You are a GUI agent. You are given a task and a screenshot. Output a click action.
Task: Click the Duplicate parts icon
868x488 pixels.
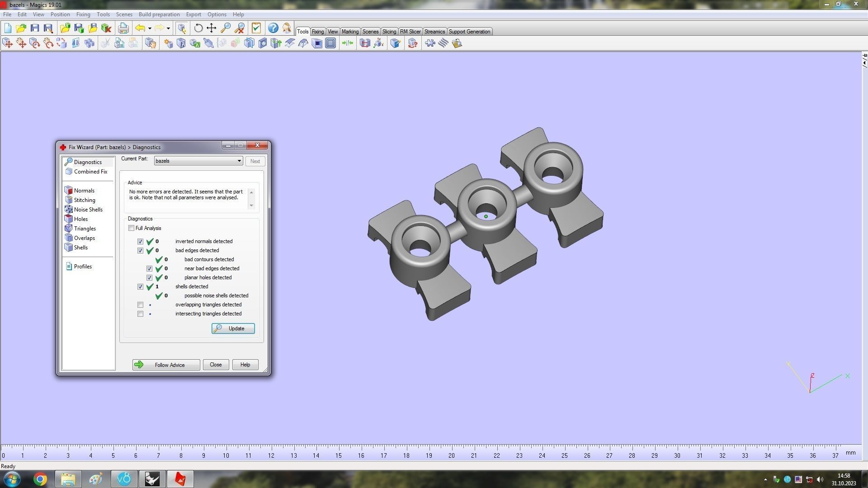[89, 43]
